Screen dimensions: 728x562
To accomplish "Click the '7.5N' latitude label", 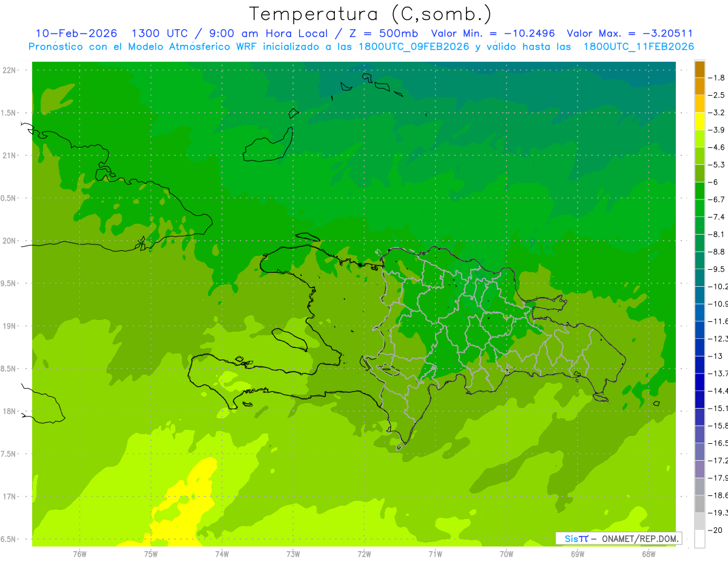I will [10, 454].
